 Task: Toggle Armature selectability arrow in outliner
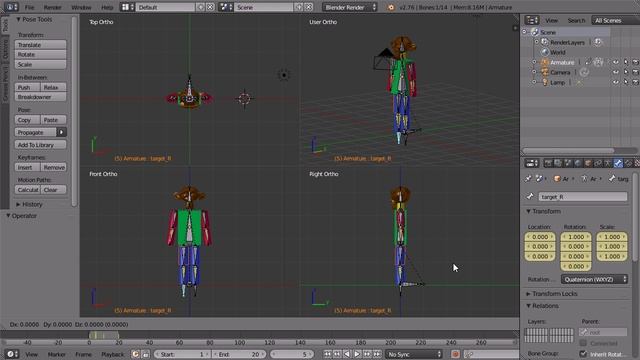(626, 62)
